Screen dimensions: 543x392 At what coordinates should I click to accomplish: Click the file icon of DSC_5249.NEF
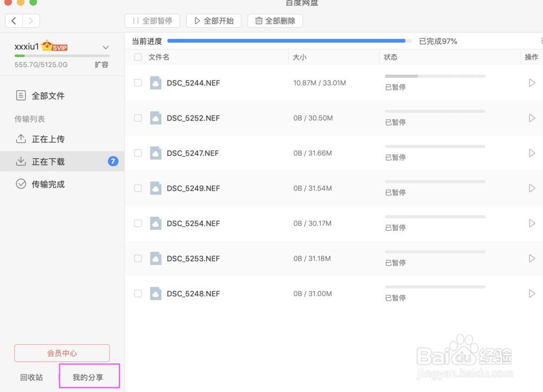tap(155, 188)
